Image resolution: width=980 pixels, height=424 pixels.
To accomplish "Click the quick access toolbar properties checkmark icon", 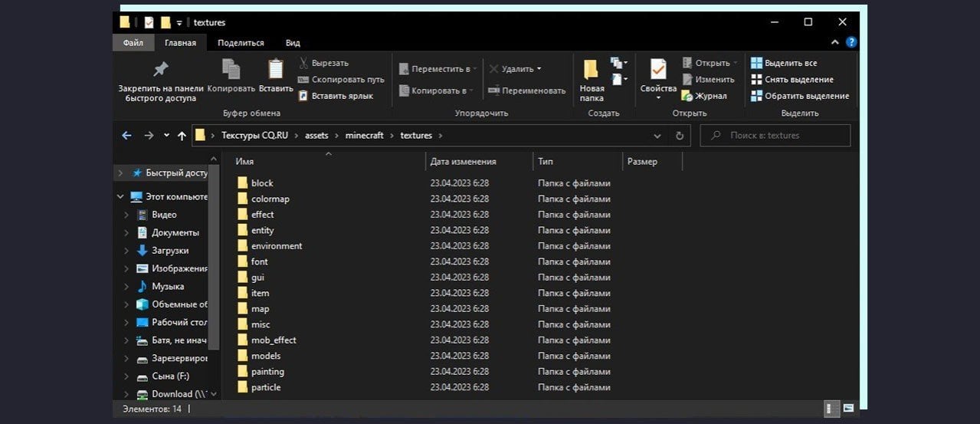I will coord(149,22).
